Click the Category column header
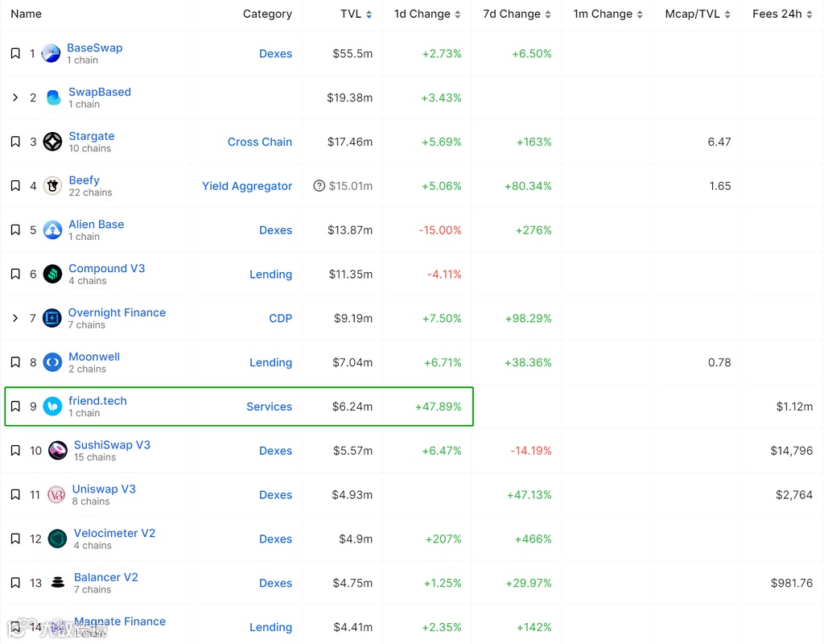The height and width of the screenshot is (644, 824). coord(267,14)
